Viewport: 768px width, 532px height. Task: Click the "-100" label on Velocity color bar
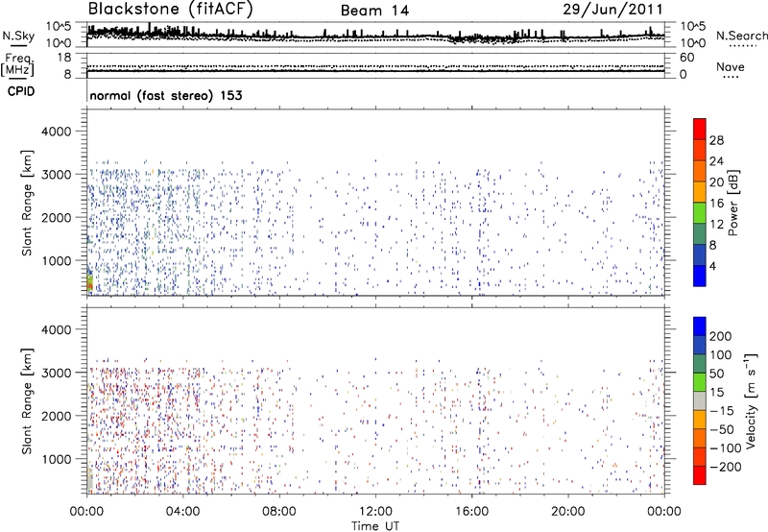pos(725,447)
